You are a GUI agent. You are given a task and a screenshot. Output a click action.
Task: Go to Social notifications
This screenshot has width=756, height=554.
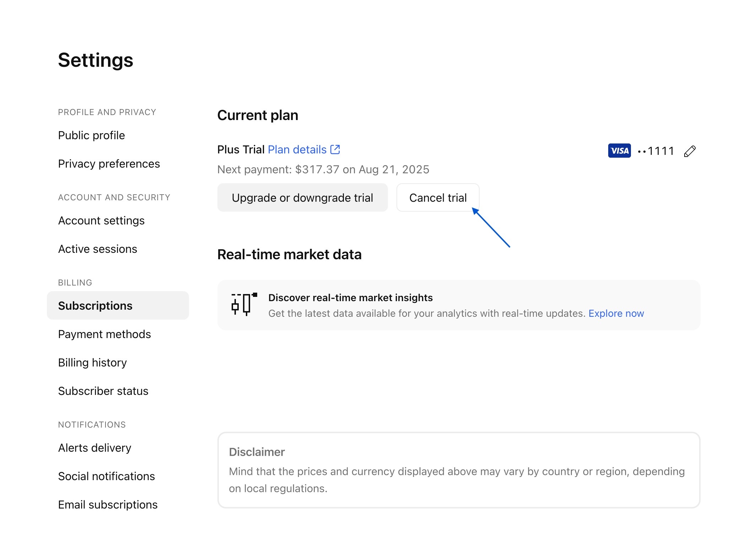[x=106, y=476]
